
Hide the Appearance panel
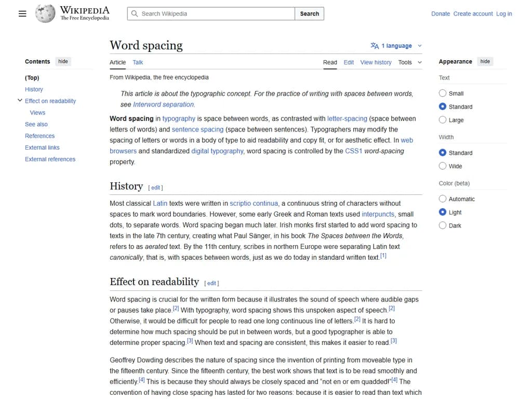pyautogui.click(x=485, y=61)
